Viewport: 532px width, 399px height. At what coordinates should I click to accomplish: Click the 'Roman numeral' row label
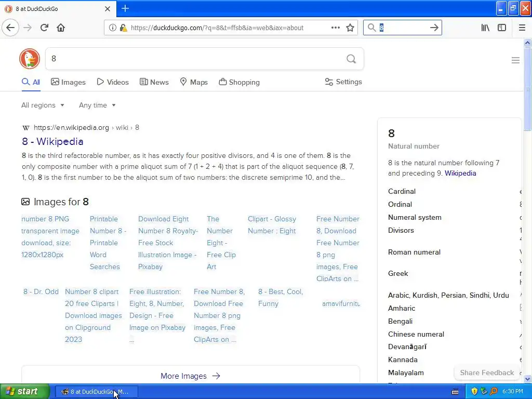pyautogui.click(x=414, y=252)
